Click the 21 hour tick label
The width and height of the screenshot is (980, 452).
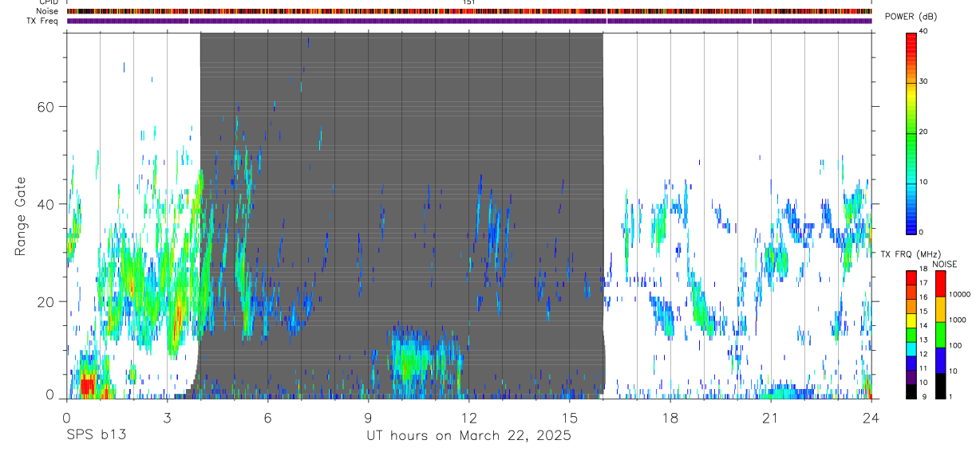771,418
